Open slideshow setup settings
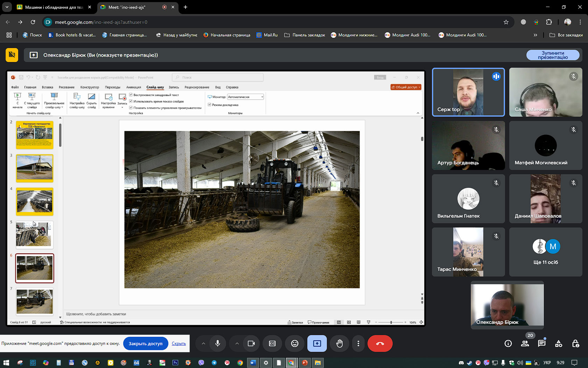 (77, 101)
